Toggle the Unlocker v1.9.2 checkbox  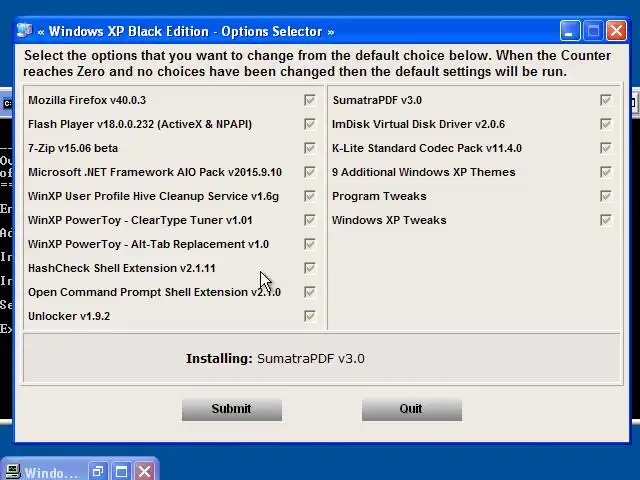[x=310, y=316]
